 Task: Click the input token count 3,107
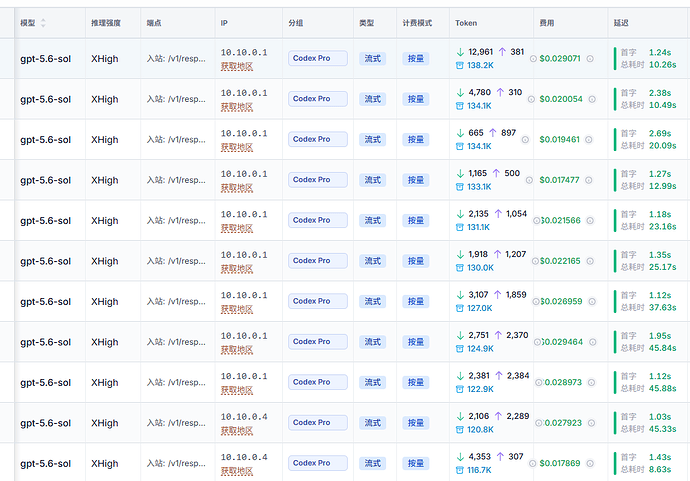click(478, 294)
